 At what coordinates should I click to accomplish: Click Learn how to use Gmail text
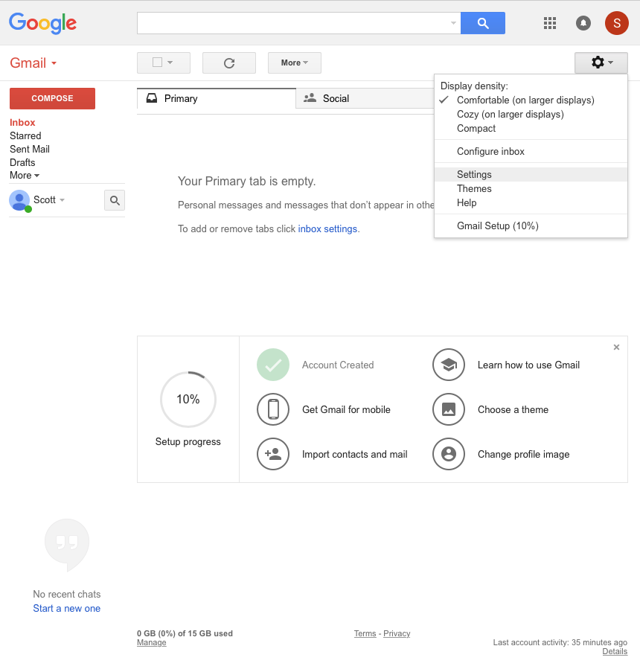tap(528, 365)
